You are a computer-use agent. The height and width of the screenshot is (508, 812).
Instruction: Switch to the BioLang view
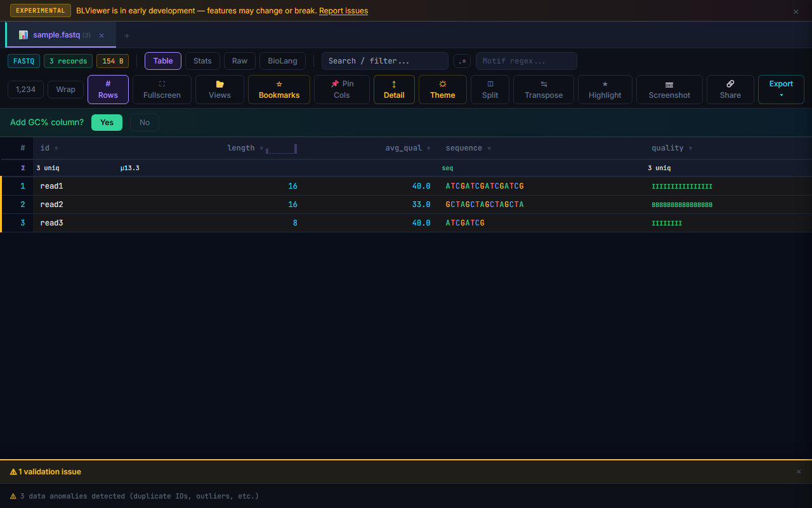click(282, 60)
